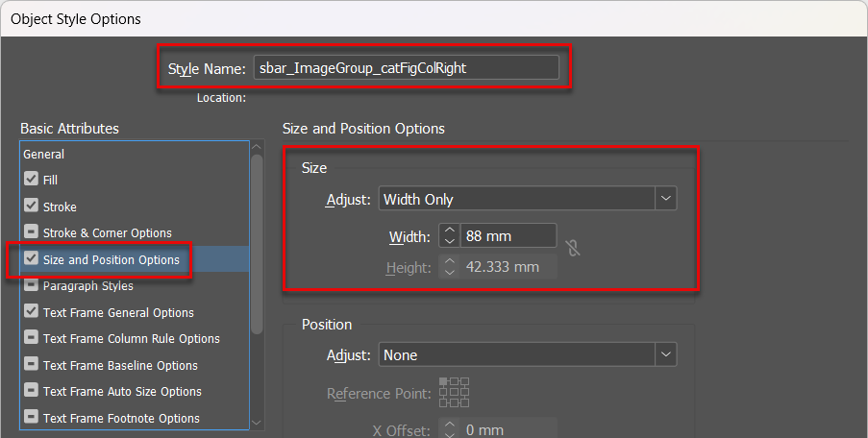Click the Location label
The image size is (868, 438).
coord(221,98)
